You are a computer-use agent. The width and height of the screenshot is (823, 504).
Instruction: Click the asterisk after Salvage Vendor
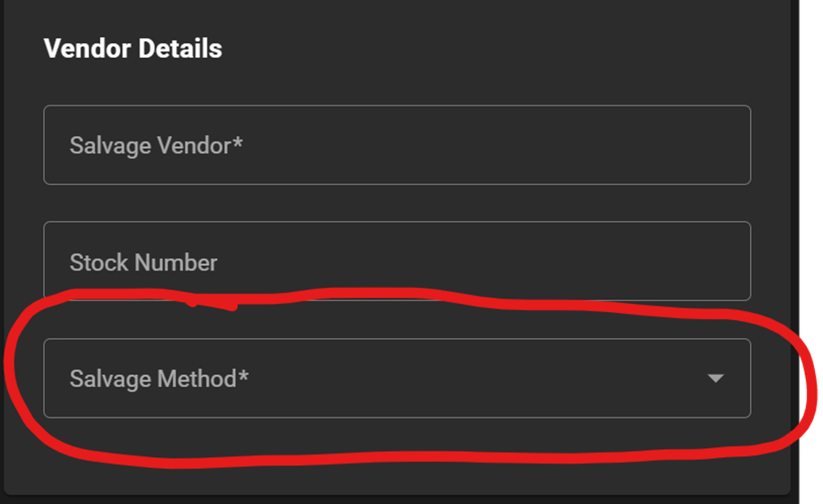click(238, 142)
